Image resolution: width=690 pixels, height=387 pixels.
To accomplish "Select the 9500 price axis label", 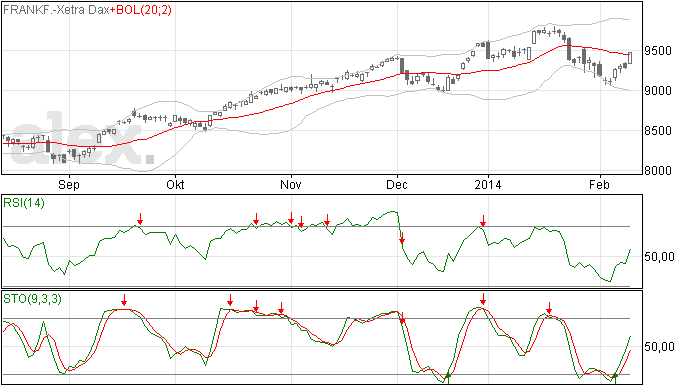I will coord(658,51).
